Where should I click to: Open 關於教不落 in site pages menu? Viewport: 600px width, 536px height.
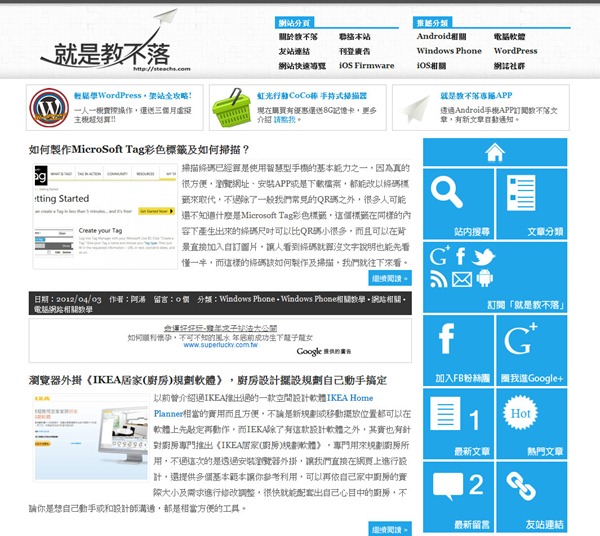click(x=298, y=37)
